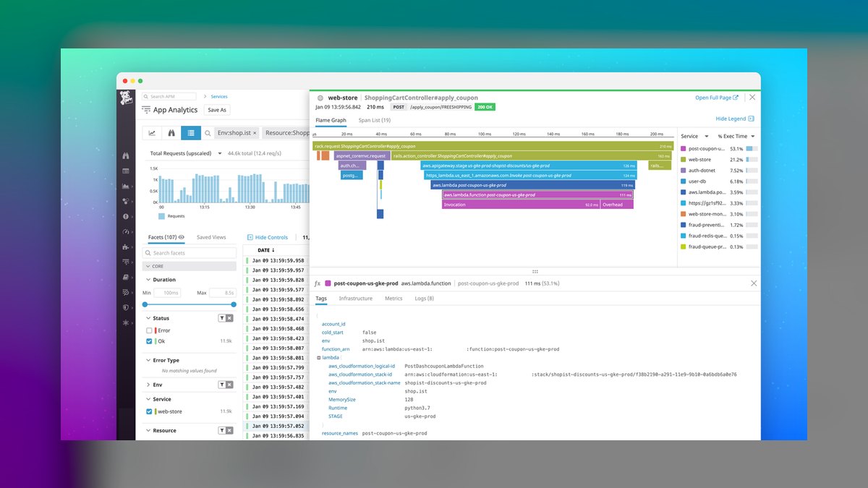
Task: Switch to the binoculars view in the toolbar
Action: [171, 133]
